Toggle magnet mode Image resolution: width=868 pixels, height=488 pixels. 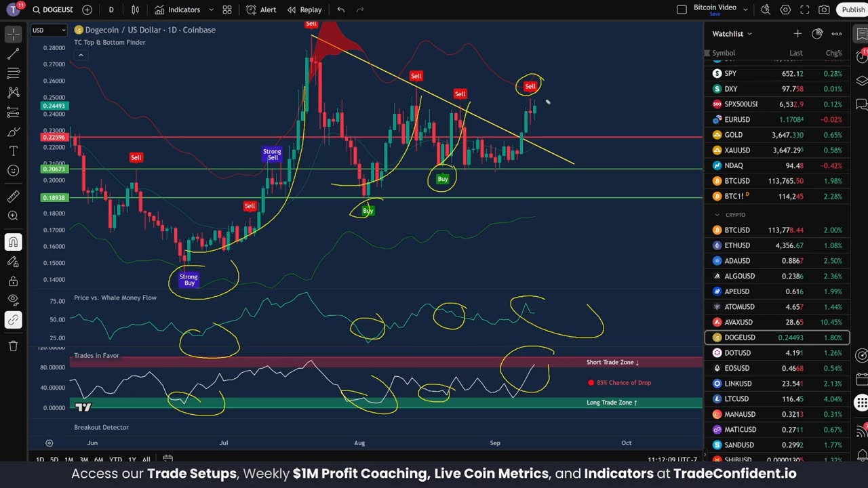click(x=13, y=242)
